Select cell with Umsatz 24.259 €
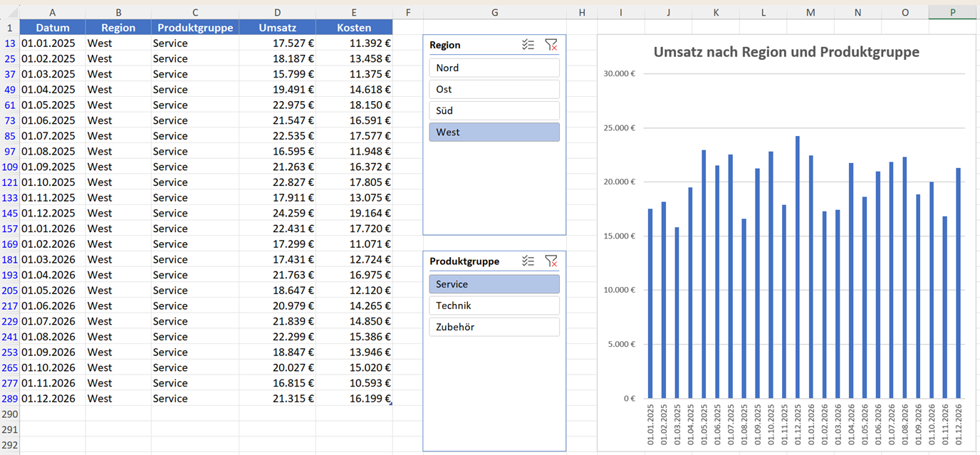 coord(278,213)
